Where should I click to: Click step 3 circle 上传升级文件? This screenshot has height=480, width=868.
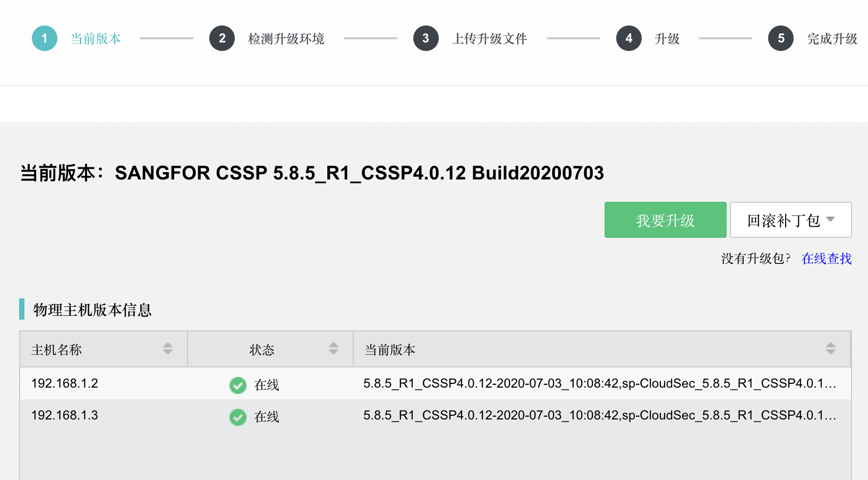tap(426, 38)
